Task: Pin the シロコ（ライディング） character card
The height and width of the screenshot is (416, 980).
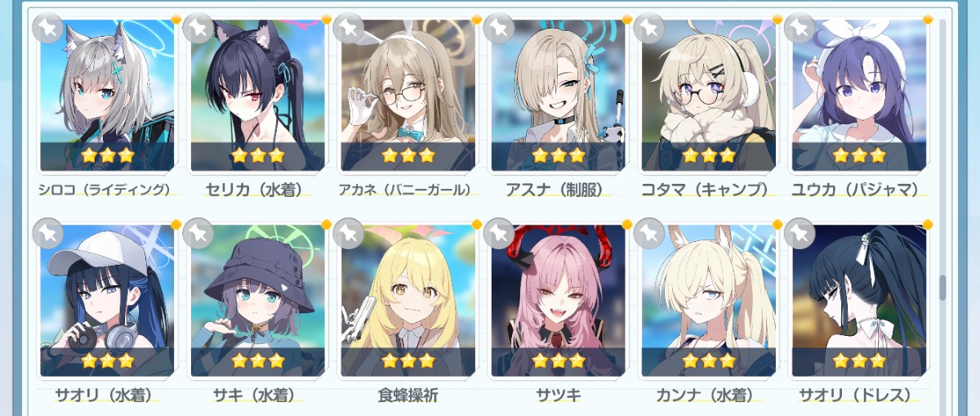Action: (48, 28)
